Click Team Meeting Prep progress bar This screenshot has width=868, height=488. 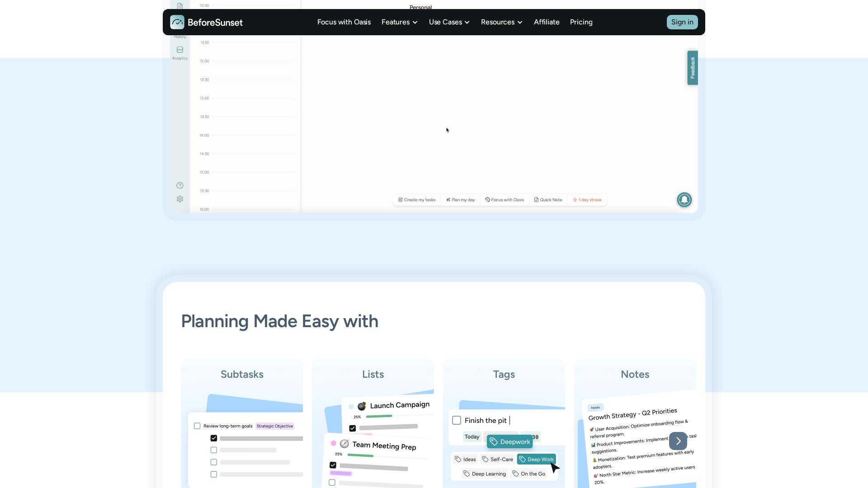click(360, 455)
